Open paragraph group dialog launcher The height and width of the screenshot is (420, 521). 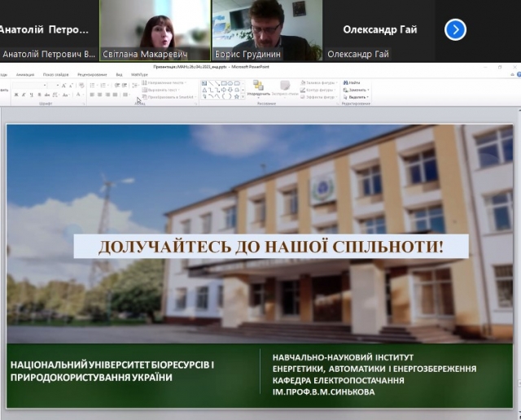[195, 103]
